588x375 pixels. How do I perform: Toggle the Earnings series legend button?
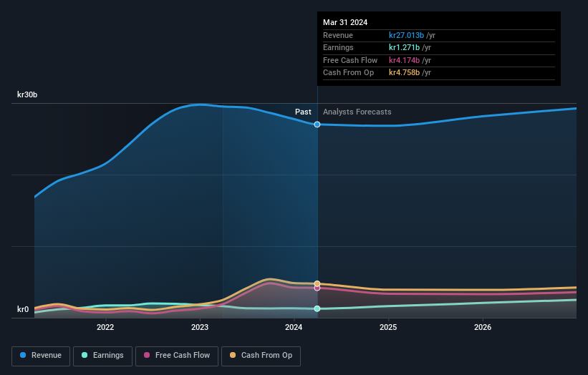tap(102, 356)
